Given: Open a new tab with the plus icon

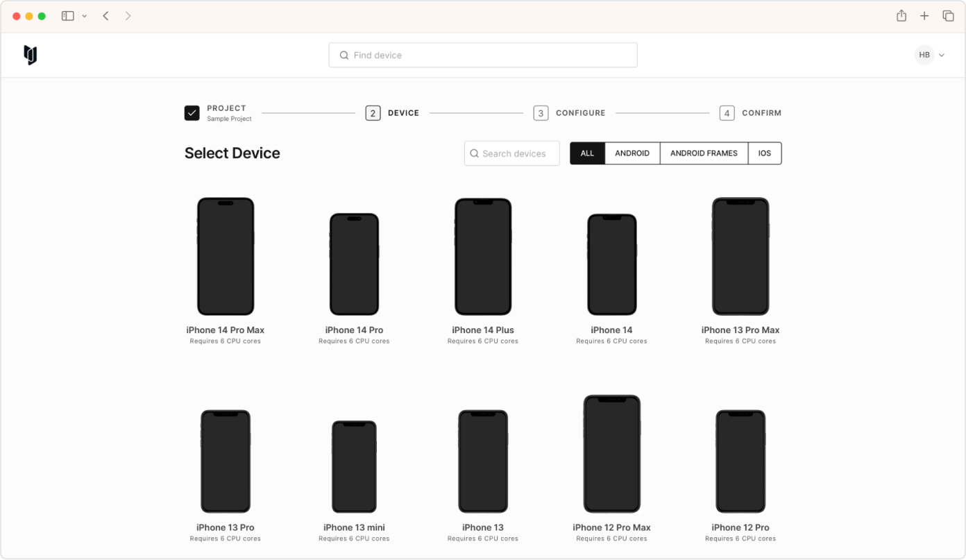Looking at the screenshot, I should pyautogui.click(x=924, y=16).
